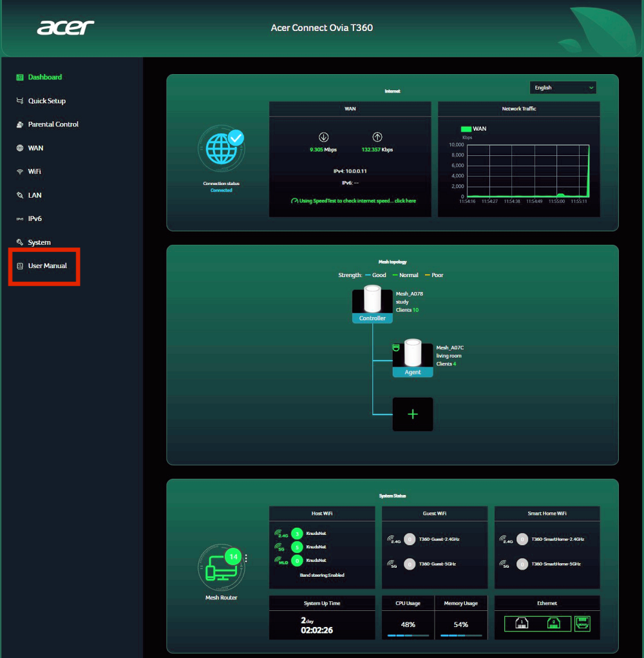The width and height of the screenshot is (644, 658).
Task: Click the Mesh_A07C living room label
Action: 450,352
